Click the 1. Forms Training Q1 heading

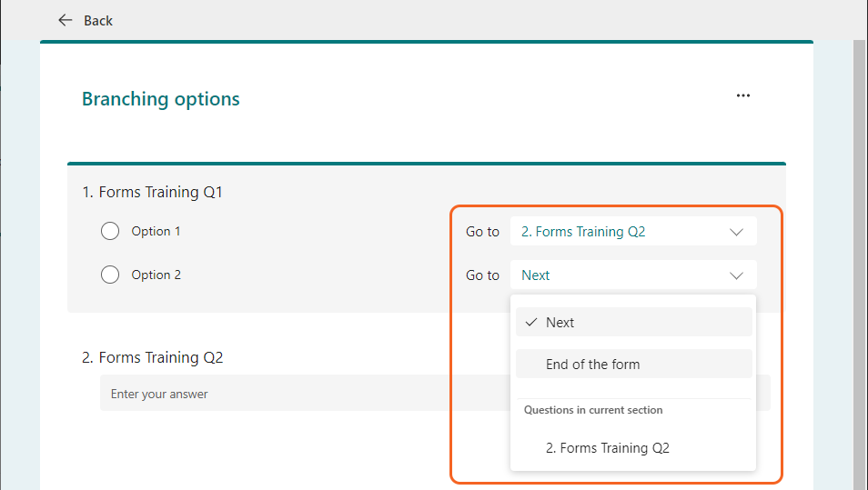pos(152,192)
